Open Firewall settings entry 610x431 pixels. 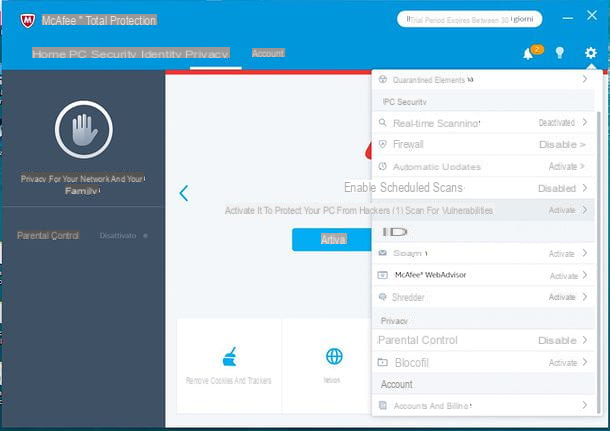tap(483, 145)
